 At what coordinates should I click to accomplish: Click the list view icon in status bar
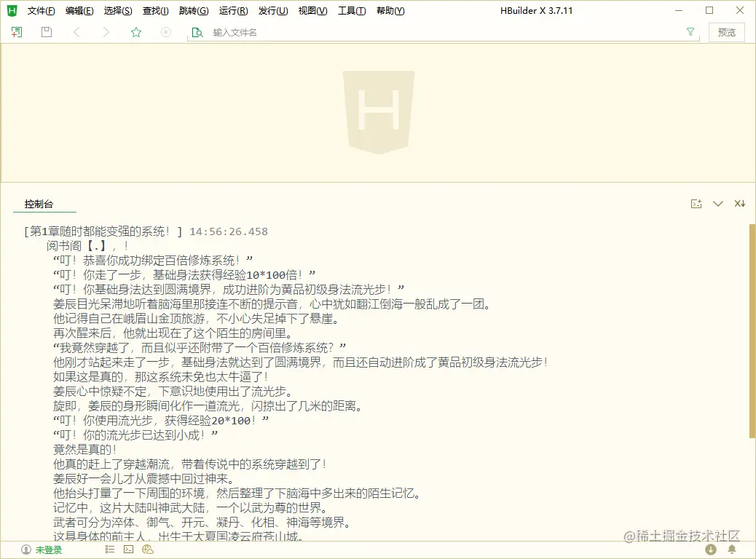(x=110, y=550)
